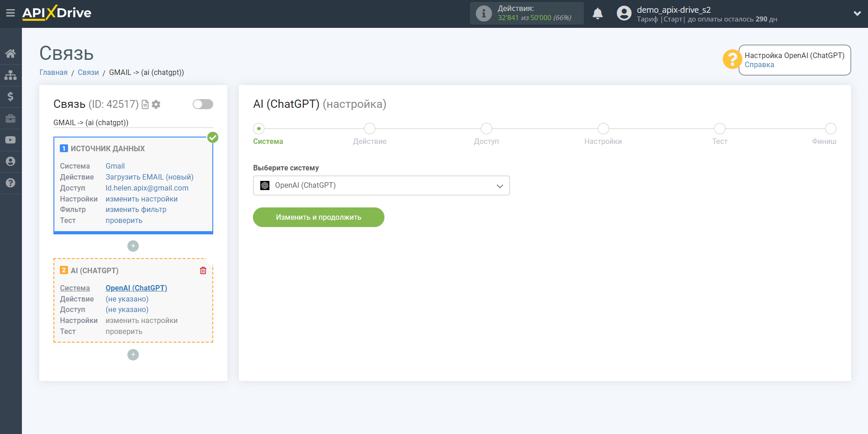This screenshot has height=434, width=868.
Task: Delete the AI (ChatGPT) block
Action: click(203, 270)
